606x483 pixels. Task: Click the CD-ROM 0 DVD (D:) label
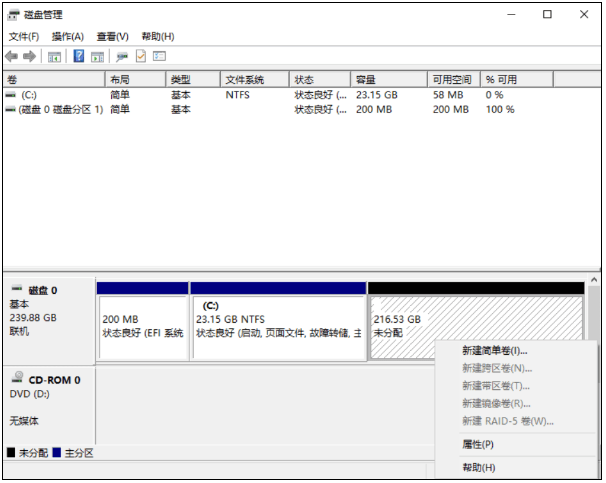point(49,405)
